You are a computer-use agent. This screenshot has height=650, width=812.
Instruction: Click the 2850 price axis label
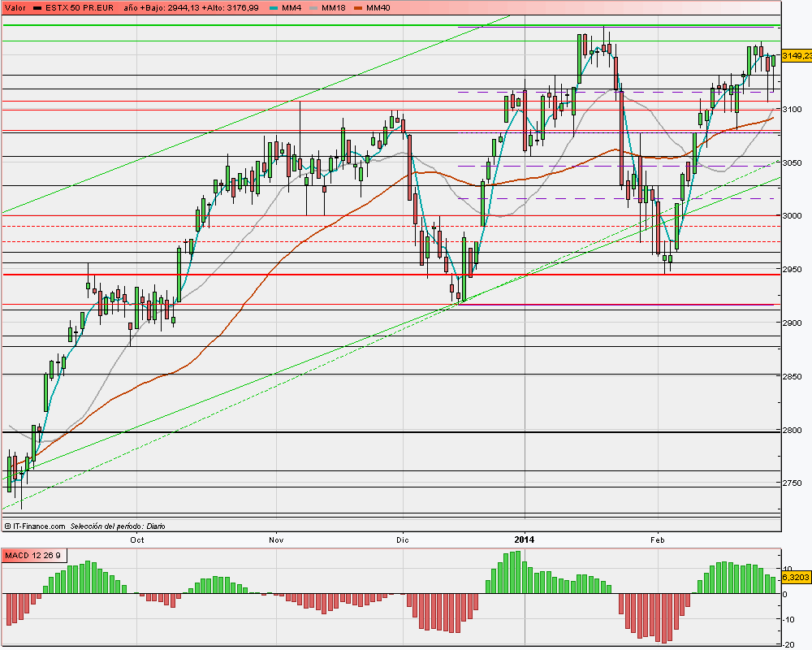click(x=792, y=377)
